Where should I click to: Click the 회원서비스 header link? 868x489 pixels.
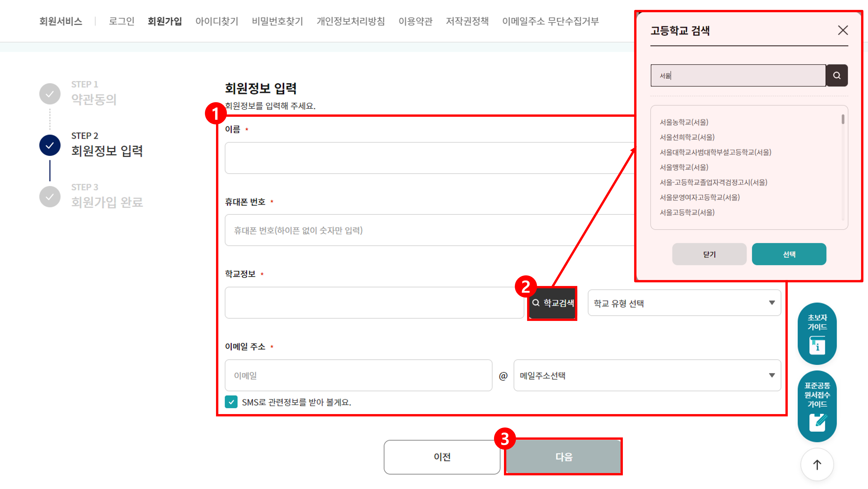(x=61, y=21)
